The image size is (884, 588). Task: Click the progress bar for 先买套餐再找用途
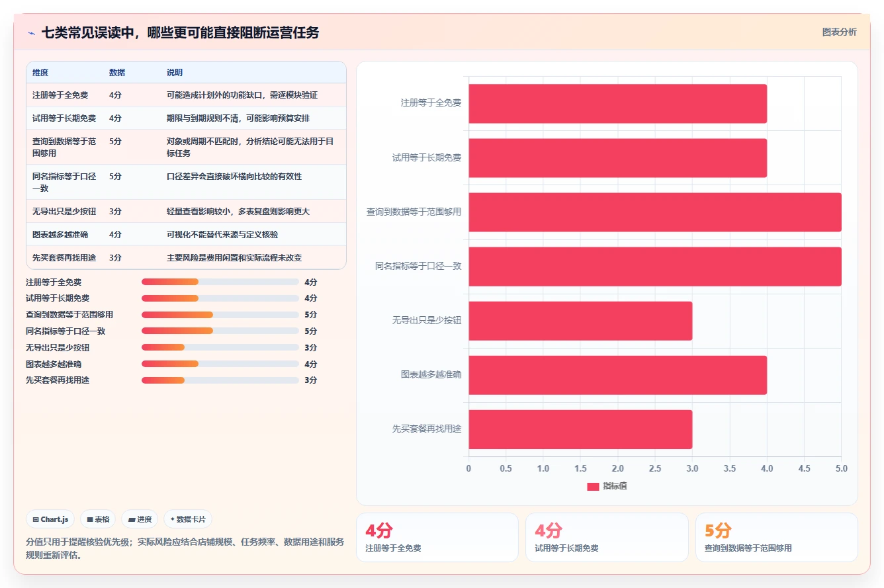point(220,380)
